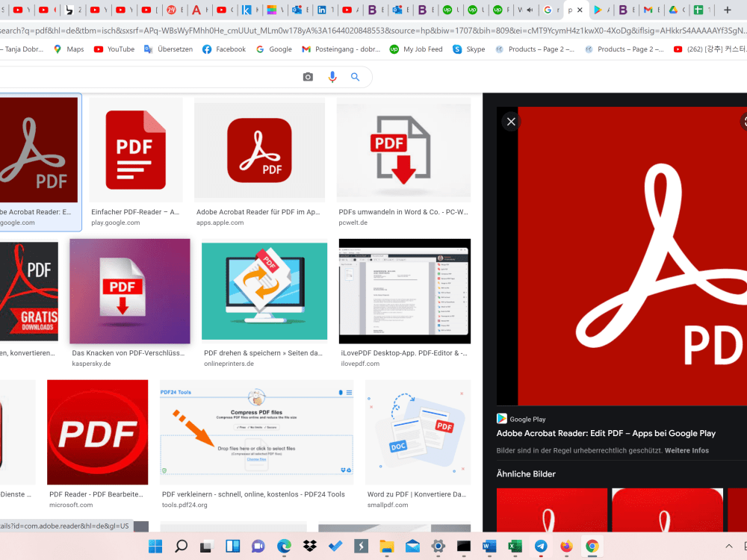747x560 pixels.
Task: Close the current Google search tab
Action: point(580,10)
